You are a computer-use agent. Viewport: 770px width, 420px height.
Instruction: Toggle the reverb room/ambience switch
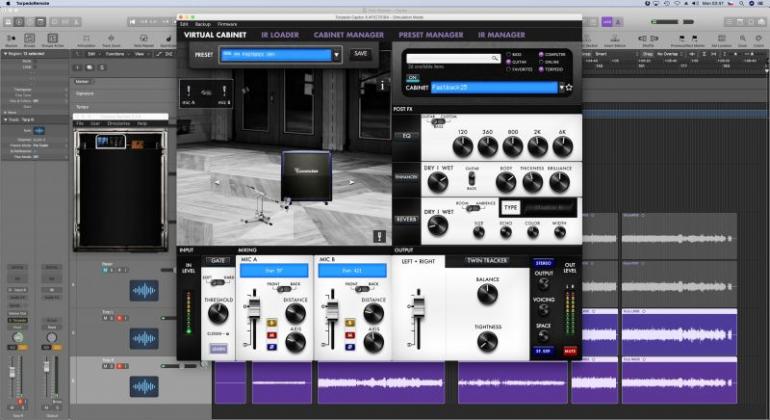pyautogui.click(x=473, y=208)
